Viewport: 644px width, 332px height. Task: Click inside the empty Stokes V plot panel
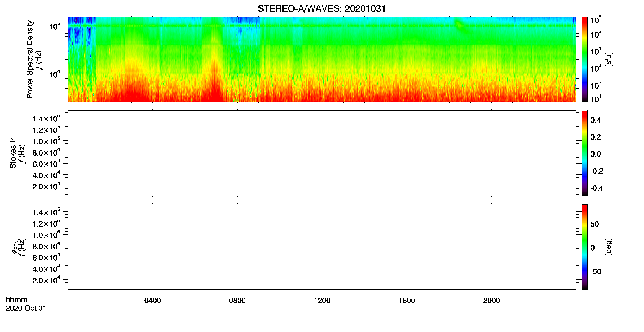(x=322, y=153)
